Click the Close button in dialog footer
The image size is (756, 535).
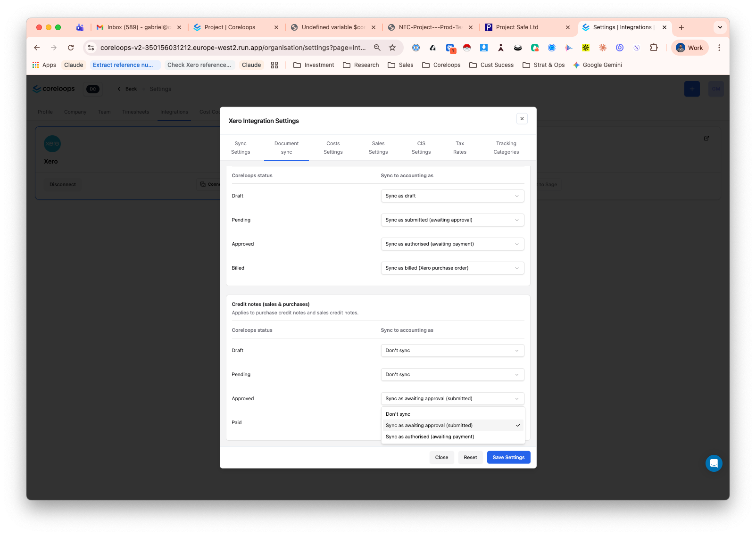coord(441,458)
